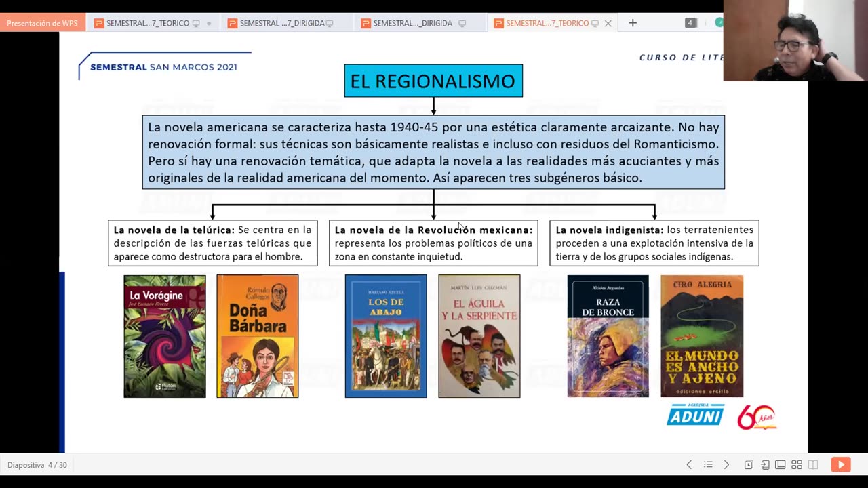Click the La novela de la telúrica box
This screenshot has height=488, width=868.
(213, 243)
